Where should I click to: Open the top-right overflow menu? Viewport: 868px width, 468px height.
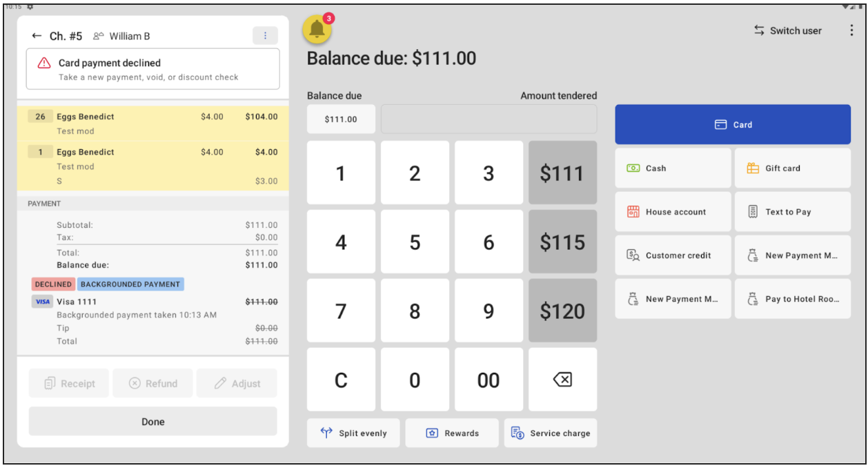click(x=851, y=30)
